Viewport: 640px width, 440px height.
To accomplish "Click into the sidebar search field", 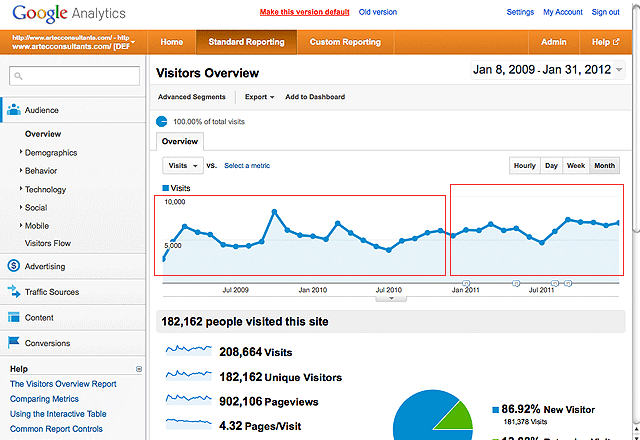I will point(74,75).
